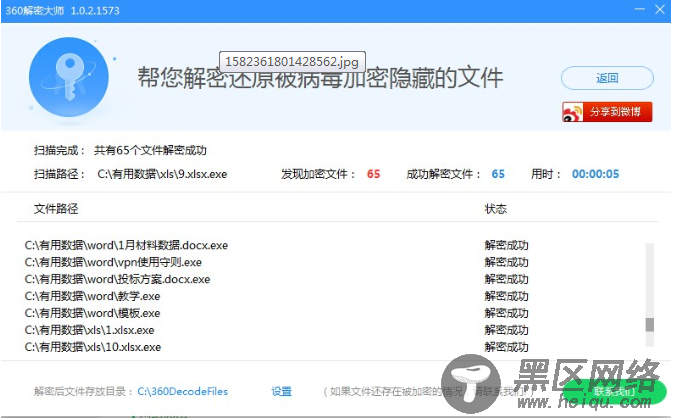This screenshot has height=419, width=673.
Task: Close the 360解密大师 window
Action: 660,9
